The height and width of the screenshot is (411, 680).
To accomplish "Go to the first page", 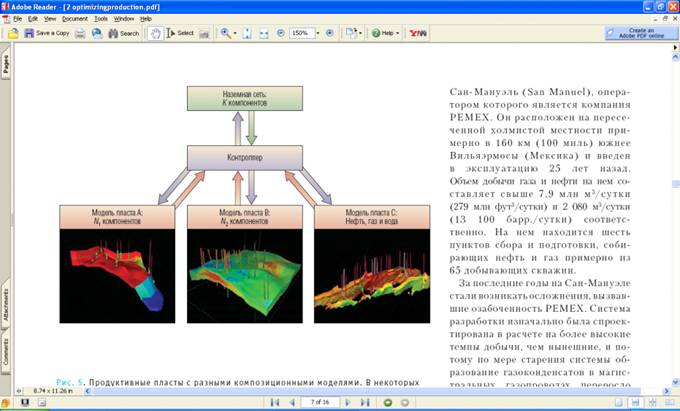I will tap(274, 402).
